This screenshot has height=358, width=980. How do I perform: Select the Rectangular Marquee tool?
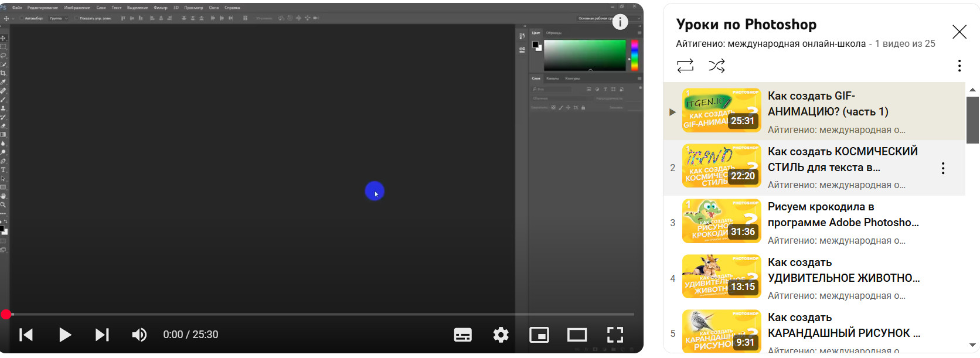pos(3,46)
